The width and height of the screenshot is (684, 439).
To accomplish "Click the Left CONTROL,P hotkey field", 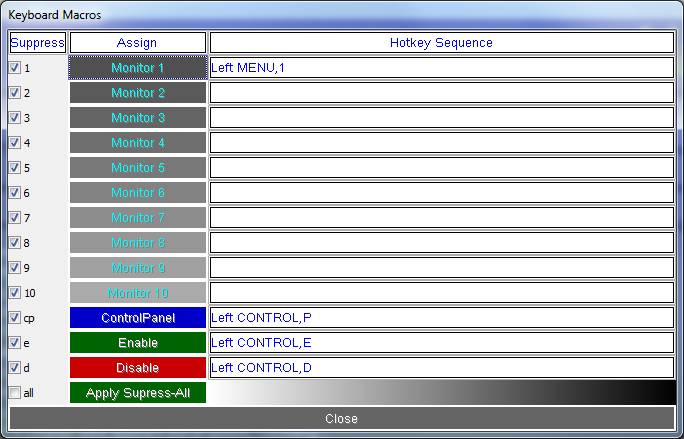I will (442, 318).
